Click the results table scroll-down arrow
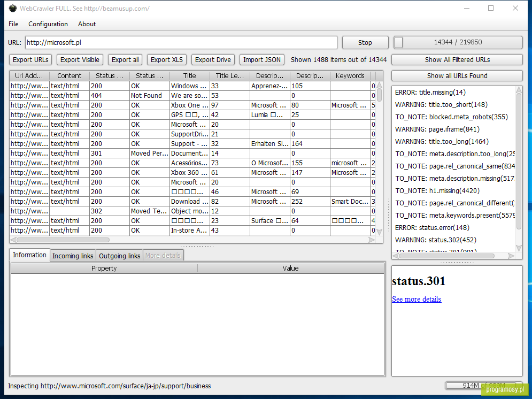 (x=379, y=232)
